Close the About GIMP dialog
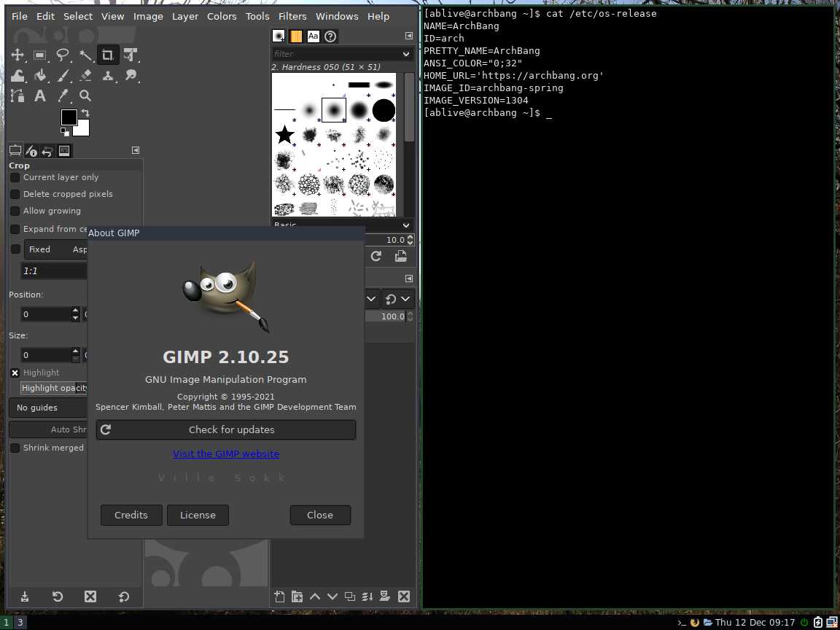This screenshot has width=840, height=630. pyautogui.click(x=320, y=515)
